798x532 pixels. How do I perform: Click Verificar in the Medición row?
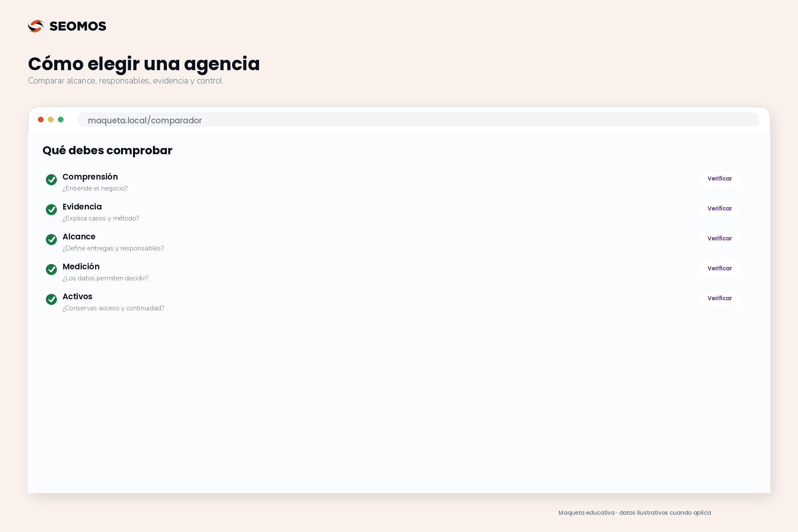point(719,268)
